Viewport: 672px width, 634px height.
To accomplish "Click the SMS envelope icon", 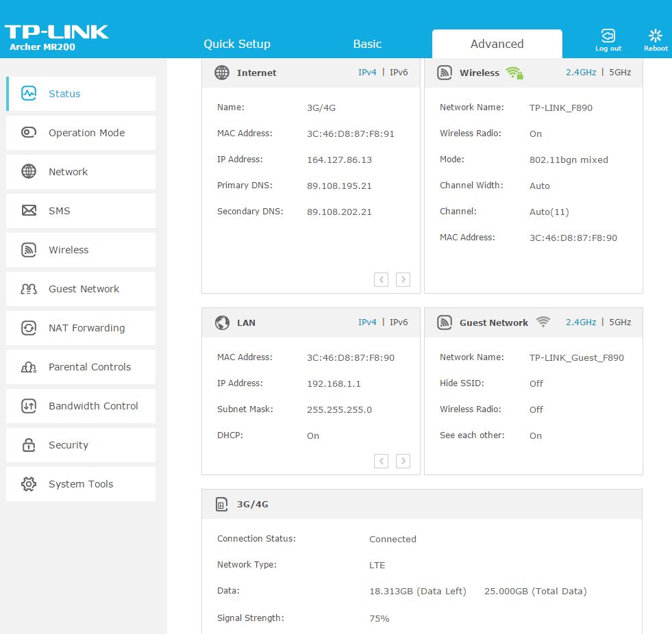I will [x=29, y=210].
